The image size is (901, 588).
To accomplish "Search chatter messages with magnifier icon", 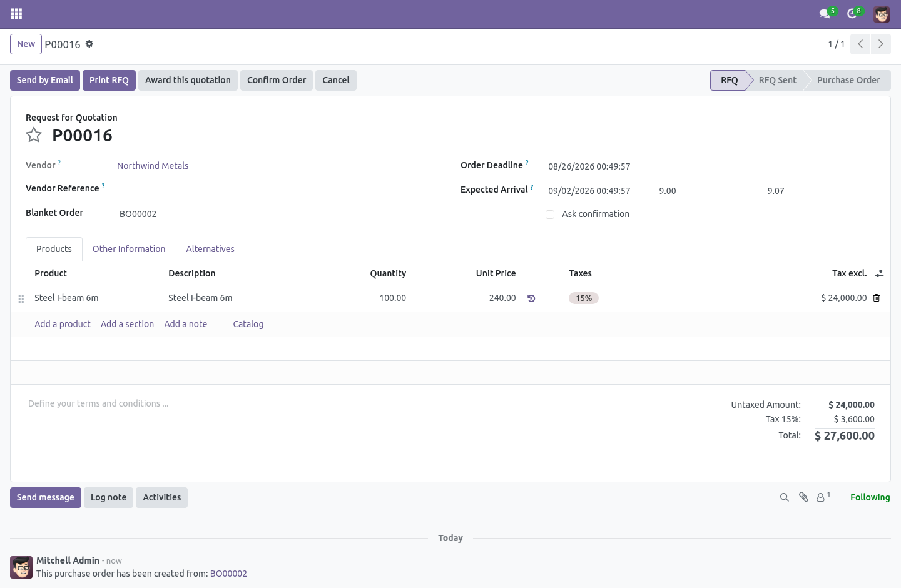I will pyautogui.click(x=784, y=497).
